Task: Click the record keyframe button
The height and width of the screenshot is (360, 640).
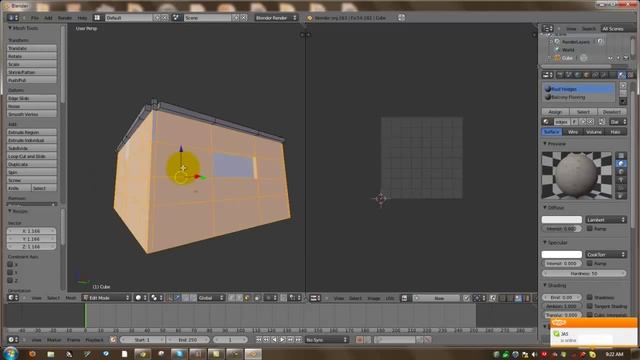Action: (x=359, y=340)
